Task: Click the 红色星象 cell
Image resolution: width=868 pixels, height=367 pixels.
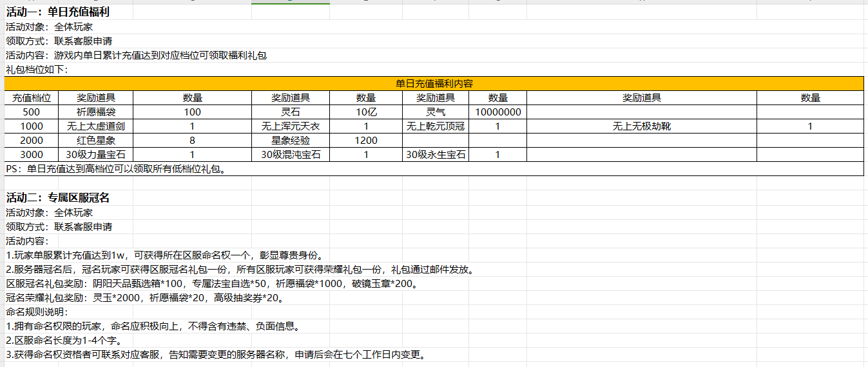Action: click(x=96, y=141)
